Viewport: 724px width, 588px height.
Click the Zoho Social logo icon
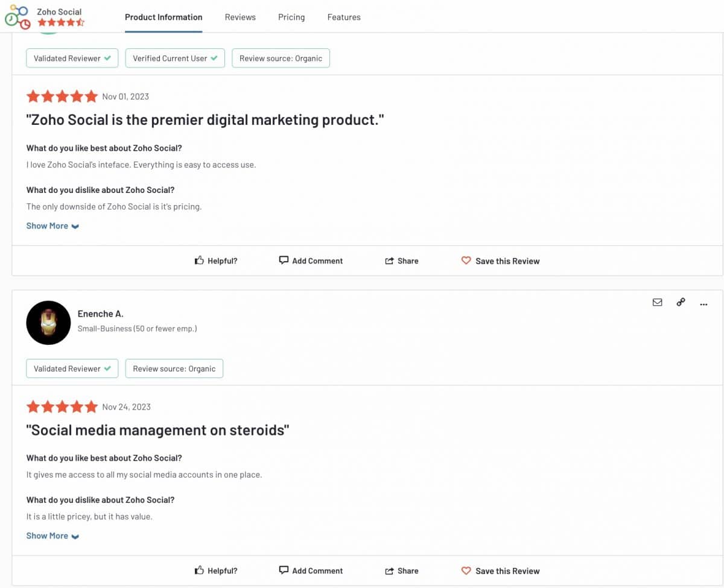click(x=17, y=17)
